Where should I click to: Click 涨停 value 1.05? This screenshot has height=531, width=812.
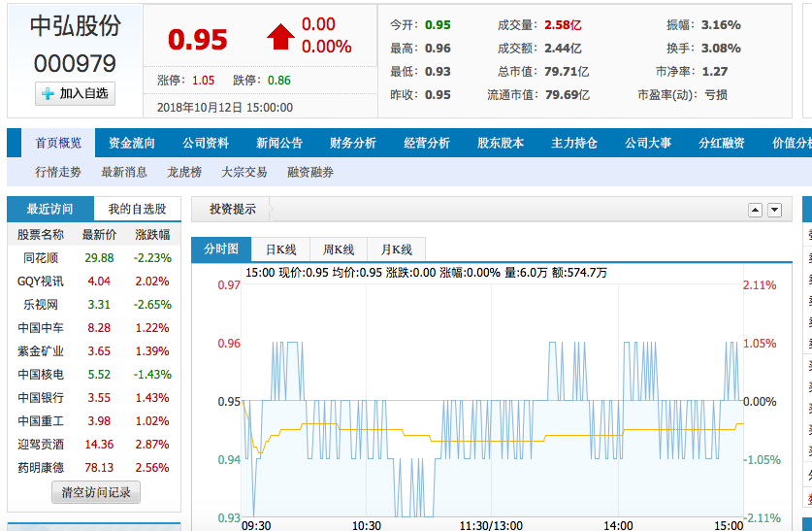point(203,81)
